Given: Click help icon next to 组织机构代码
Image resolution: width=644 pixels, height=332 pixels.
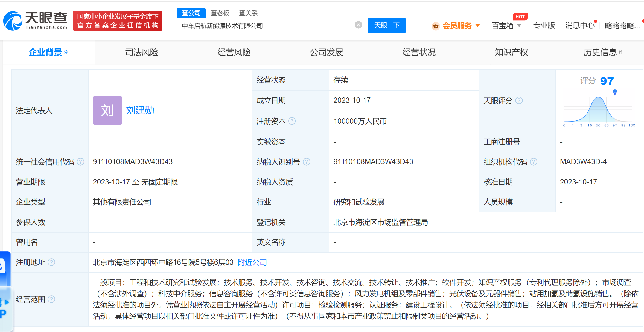Looking at the screenshot, I should pyautogui.click(x=534, y=162).
